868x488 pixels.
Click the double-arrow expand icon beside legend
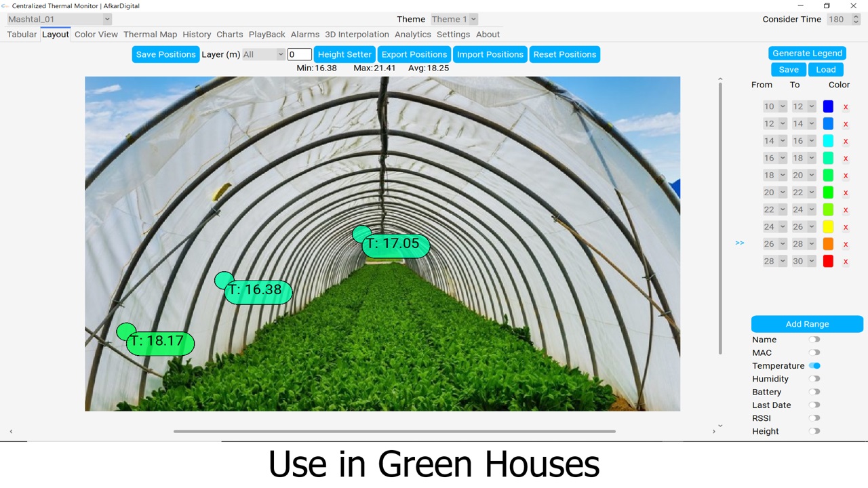click(x=739, y=243)
